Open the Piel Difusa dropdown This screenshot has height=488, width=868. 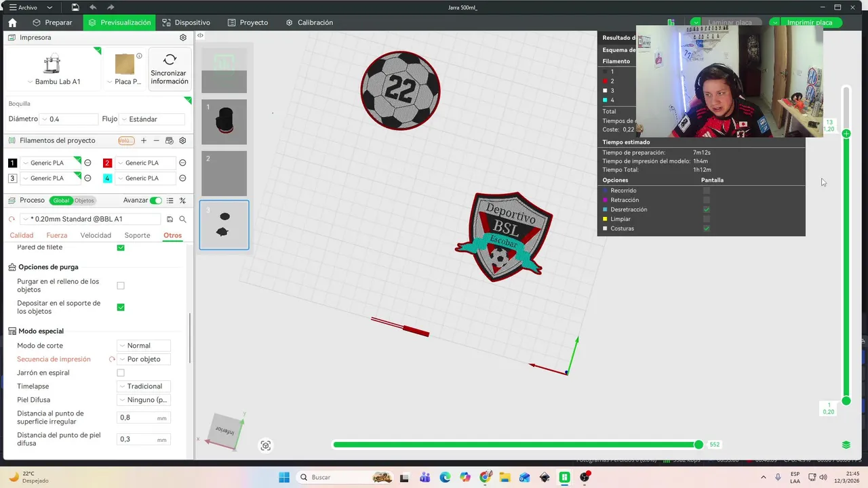pyautogui.click(x=143, y=400)
